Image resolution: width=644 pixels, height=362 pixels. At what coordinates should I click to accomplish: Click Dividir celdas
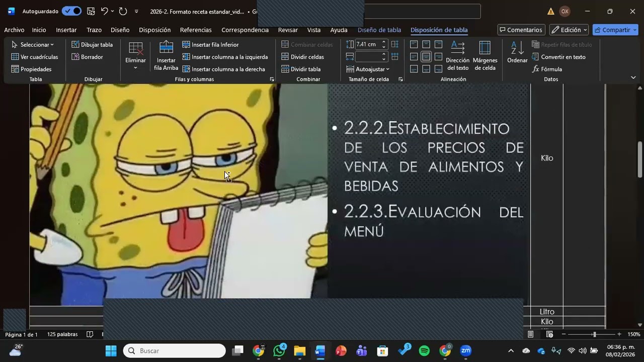[302, 57]
